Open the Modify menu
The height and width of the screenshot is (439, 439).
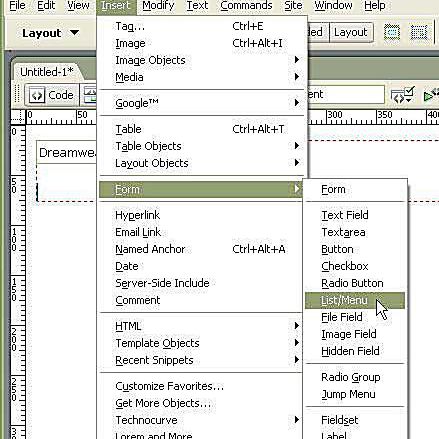[x=158, y=6]
